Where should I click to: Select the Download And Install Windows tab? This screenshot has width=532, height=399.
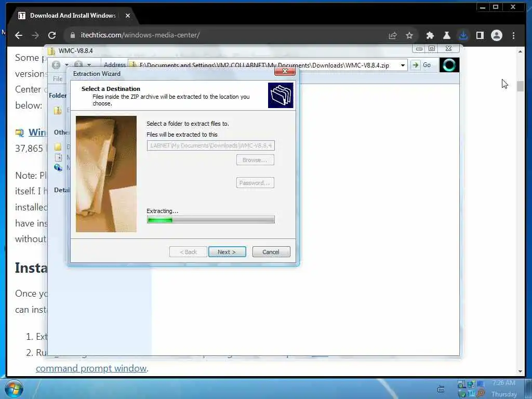tap(73, 16)
